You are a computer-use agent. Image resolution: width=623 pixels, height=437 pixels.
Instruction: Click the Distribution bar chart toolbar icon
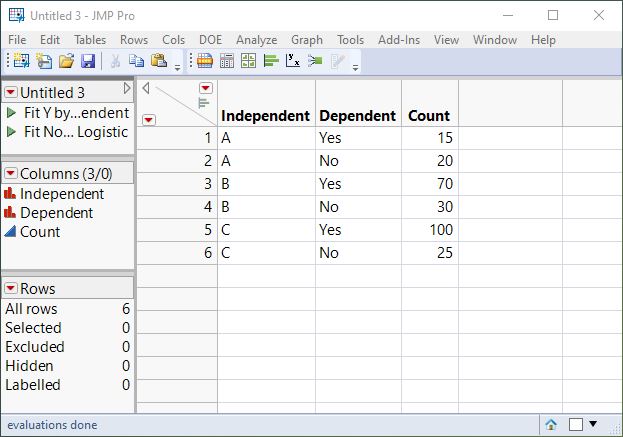271,62
